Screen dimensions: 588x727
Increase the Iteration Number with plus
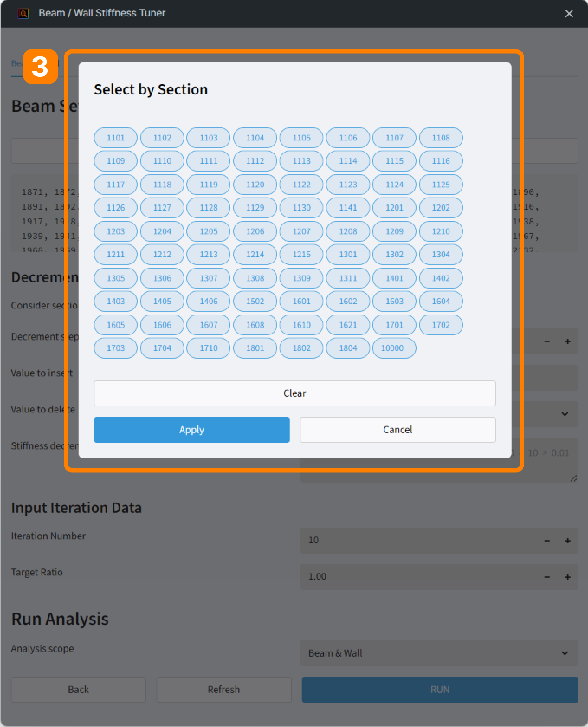pyautogui.click(x=568, y=541)
